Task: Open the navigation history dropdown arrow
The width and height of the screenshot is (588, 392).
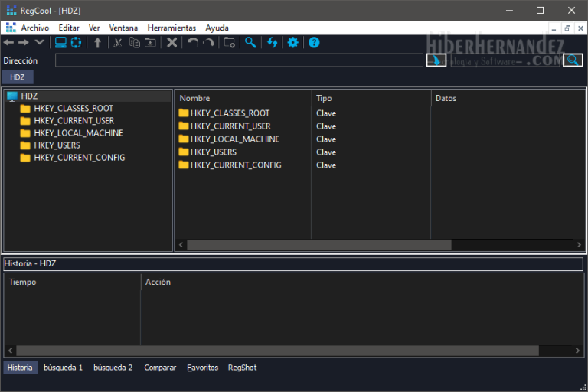Action: click(x=39, y=42)
